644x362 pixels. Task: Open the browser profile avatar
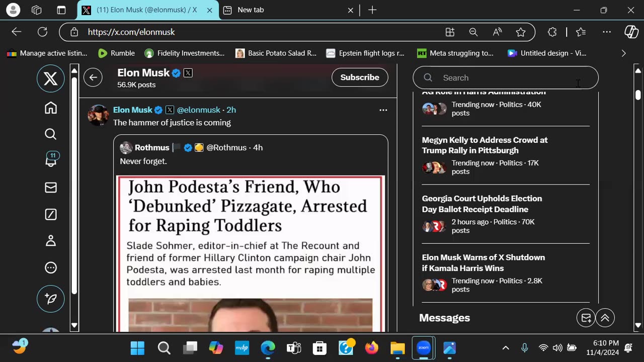(13, 10)
